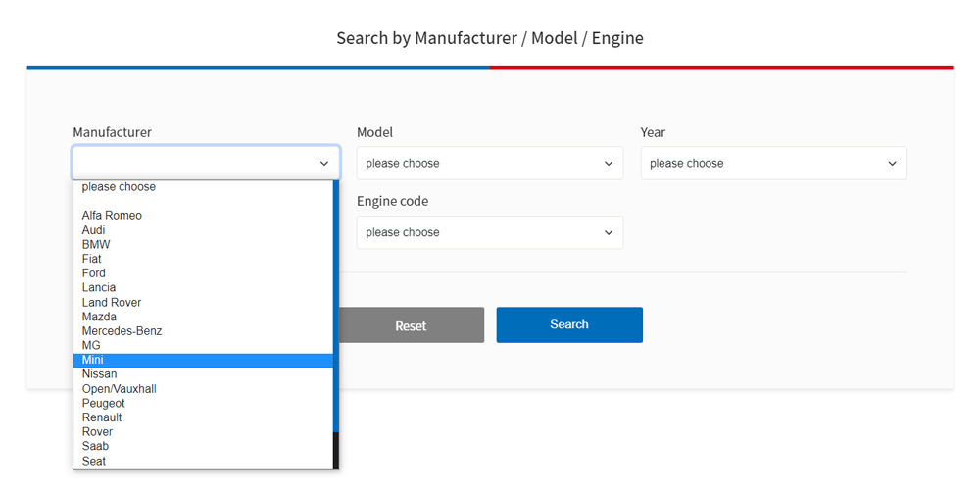Choose Alfa Romeo from the list
The image size is (980, 490).
tap(203, 216)
